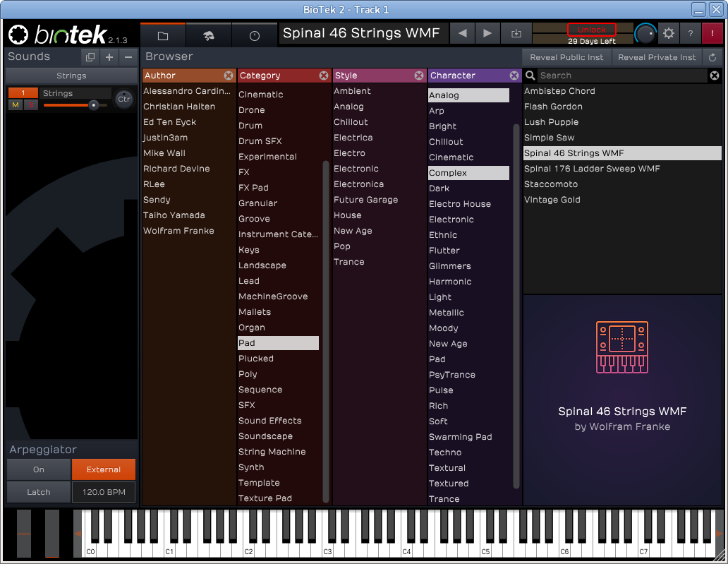
Task: Clear the Author filter column
Action: click(x=229, y=76)
